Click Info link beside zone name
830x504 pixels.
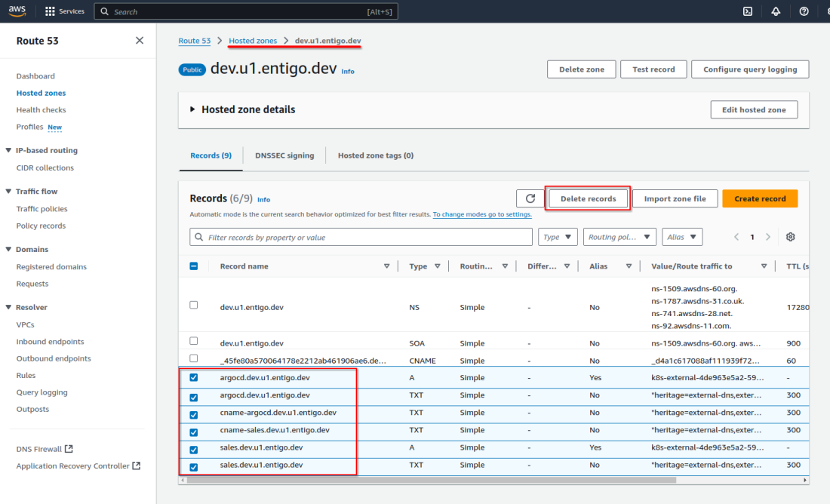tap(348, 72)
